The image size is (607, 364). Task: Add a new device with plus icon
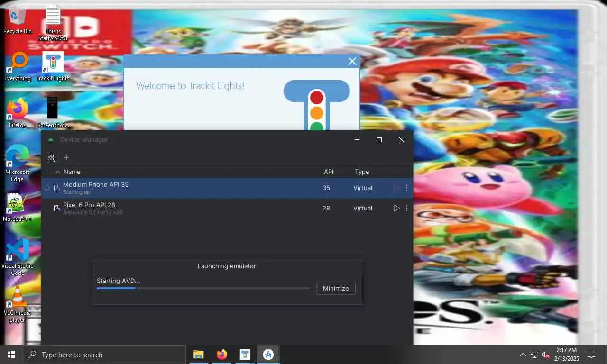coord(66,157)
